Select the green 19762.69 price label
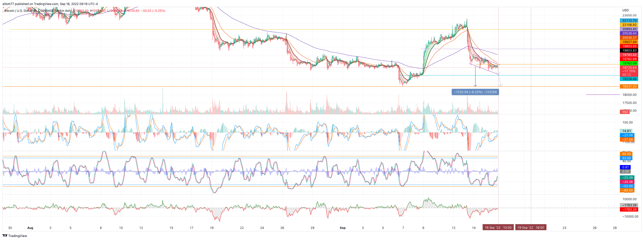 (x=629, y=63)
